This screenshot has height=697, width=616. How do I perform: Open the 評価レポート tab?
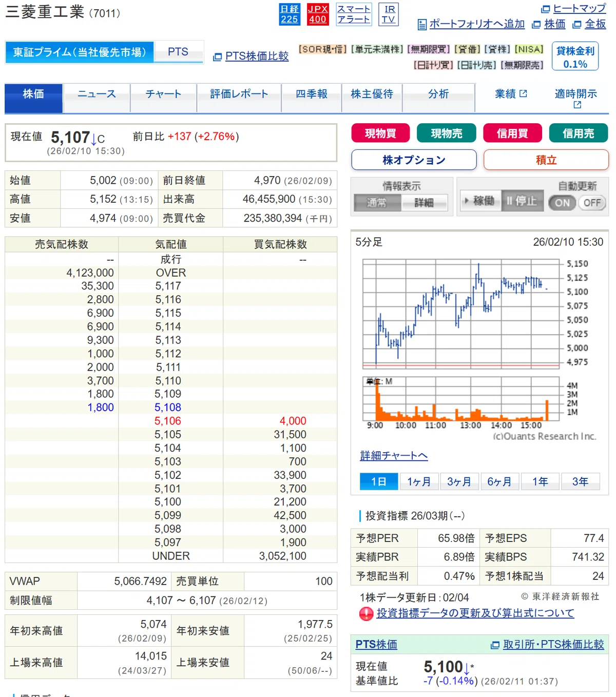pyautogui.click(x=239, y=98)
